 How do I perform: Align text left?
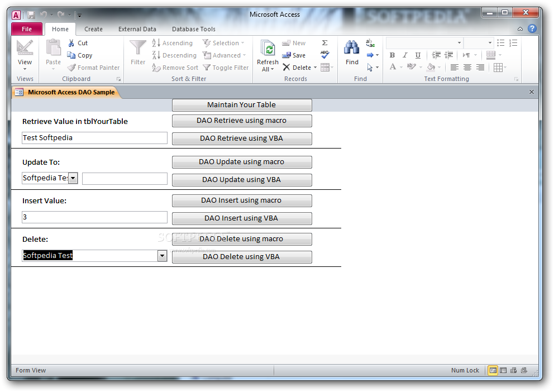pos(455,67)
